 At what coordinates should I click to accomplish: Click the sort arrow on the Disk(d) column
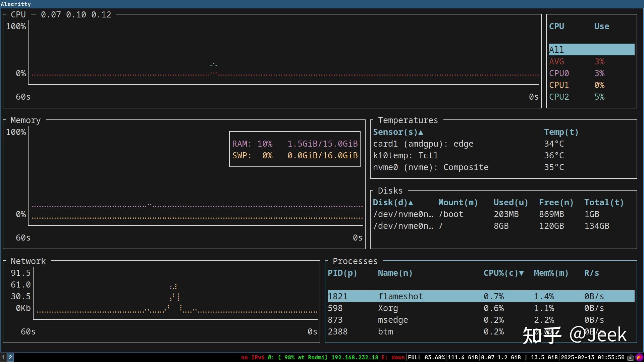click(411, 202)
